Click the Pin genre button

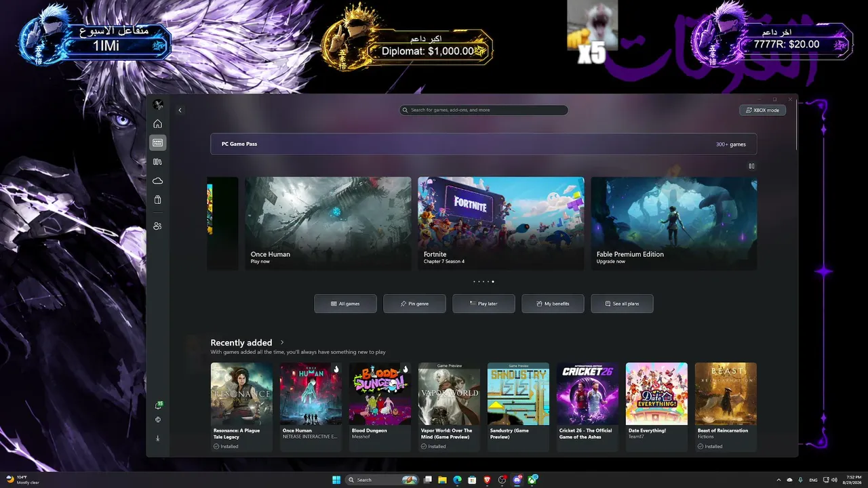[x=414, y=304]
